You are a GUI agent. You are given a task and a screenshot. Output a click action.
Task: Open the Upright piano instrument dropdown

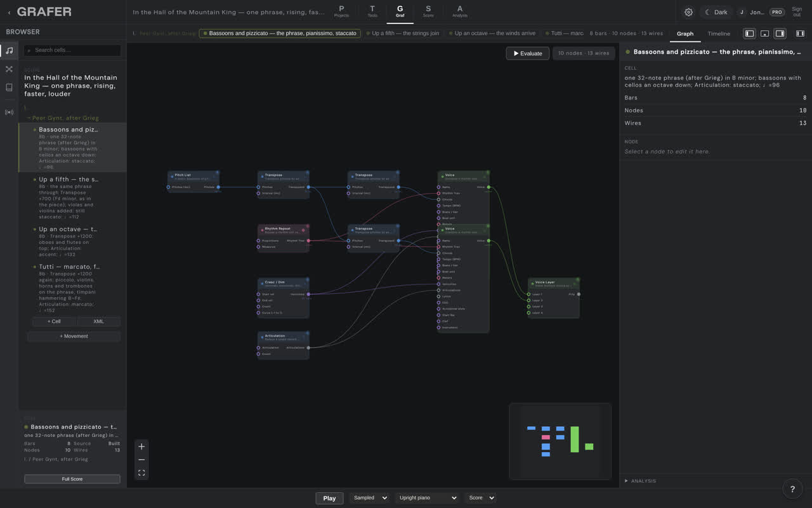(x=427, y=498)
